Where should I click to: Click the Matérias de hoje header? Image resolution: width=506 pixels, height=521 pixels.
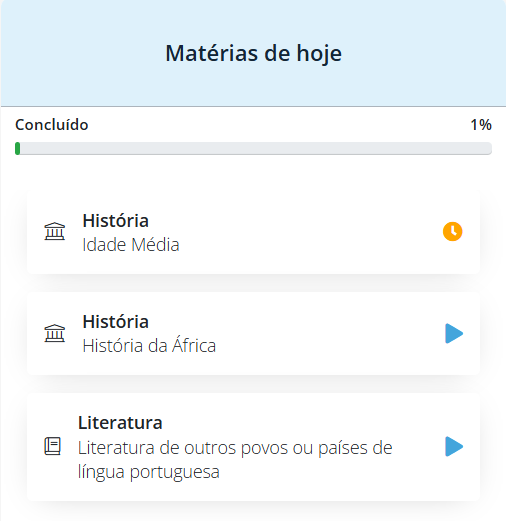point(254,53)
